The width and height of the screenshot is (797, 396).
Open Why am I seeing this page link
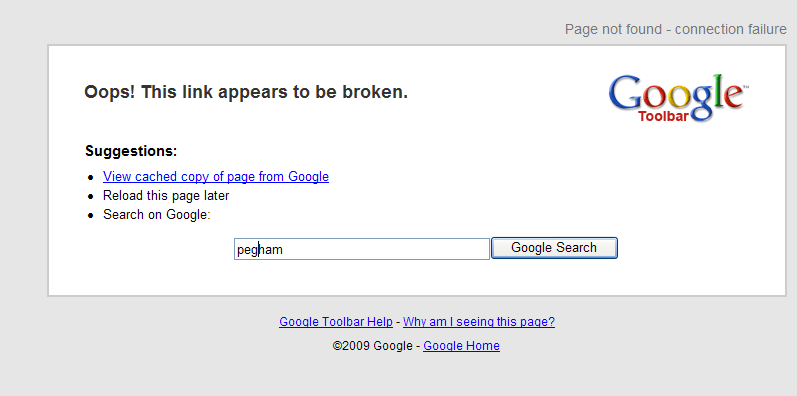coord(479,322)
